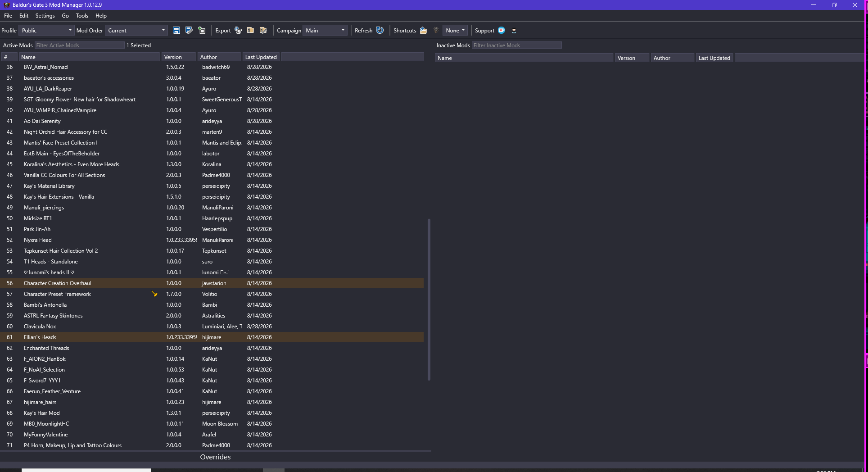Open the Tools menu
The width and height of the screenshot is (868, 472).
pos(82,15)
